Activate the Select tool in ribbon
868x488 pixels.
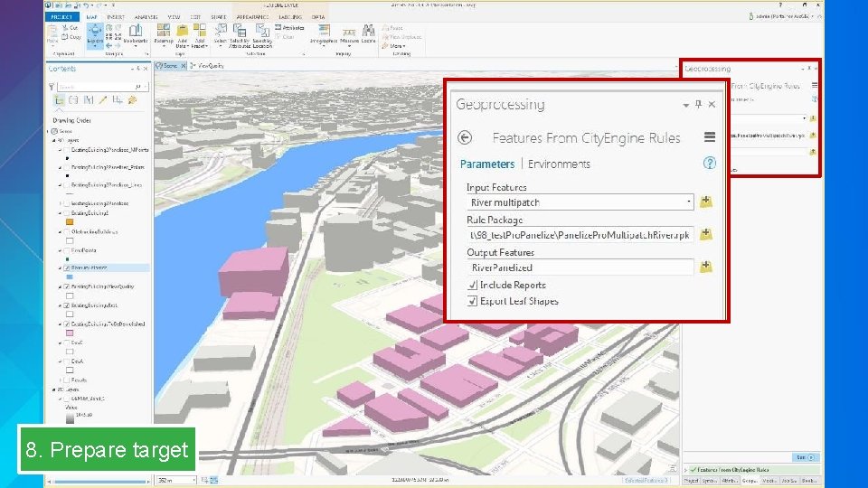point(221,33)
